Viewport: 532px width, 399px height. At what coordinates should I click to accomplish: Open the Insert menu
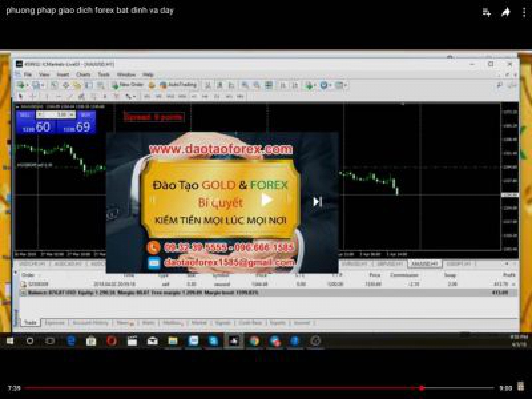pyautogui.click(x=63, y=74)
